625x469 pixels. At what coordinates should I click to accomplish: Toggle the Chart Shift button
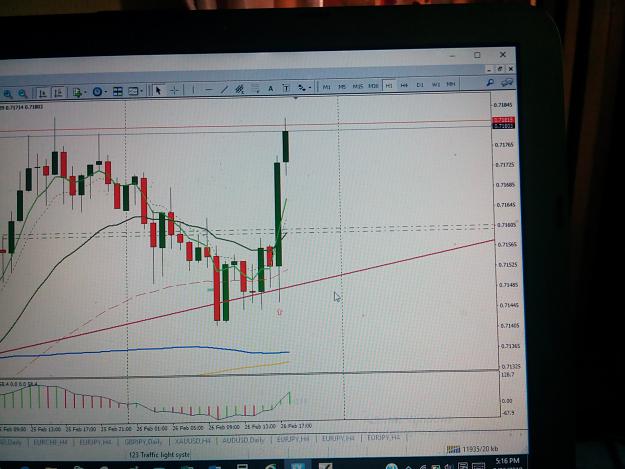(x=58, y=92)
